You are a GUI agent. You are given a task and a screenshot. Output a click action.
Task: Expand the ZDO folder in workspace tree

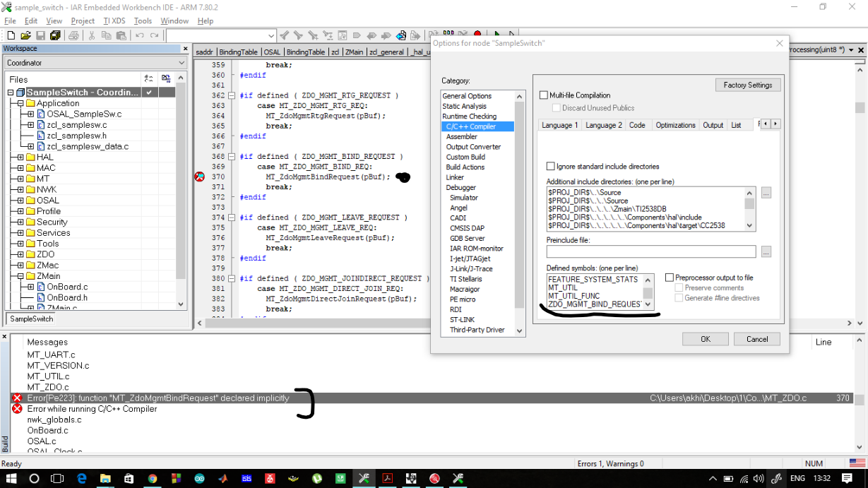pos(20,254)
